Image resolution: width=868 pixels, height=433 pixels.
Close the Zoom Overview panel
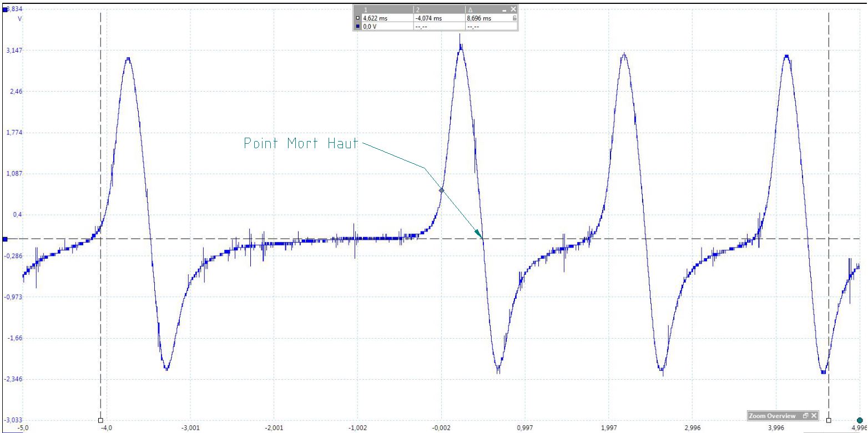[814, 416]
